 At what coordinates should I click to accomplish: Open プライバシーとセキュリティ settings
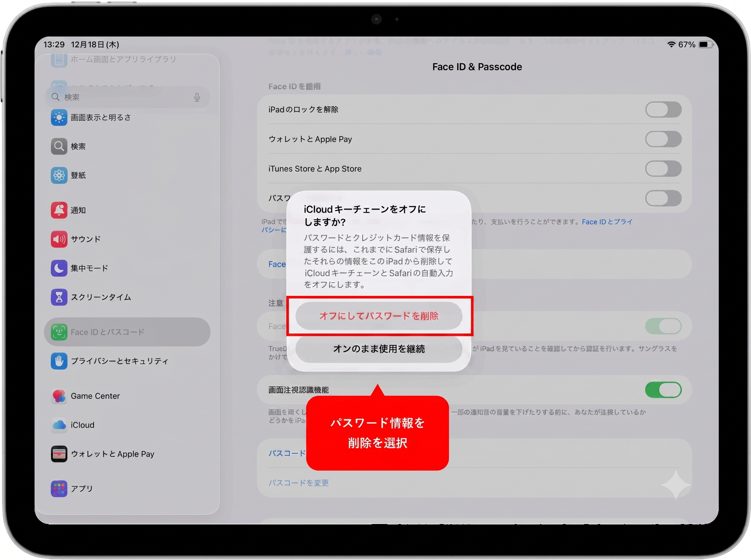point(127,361)
